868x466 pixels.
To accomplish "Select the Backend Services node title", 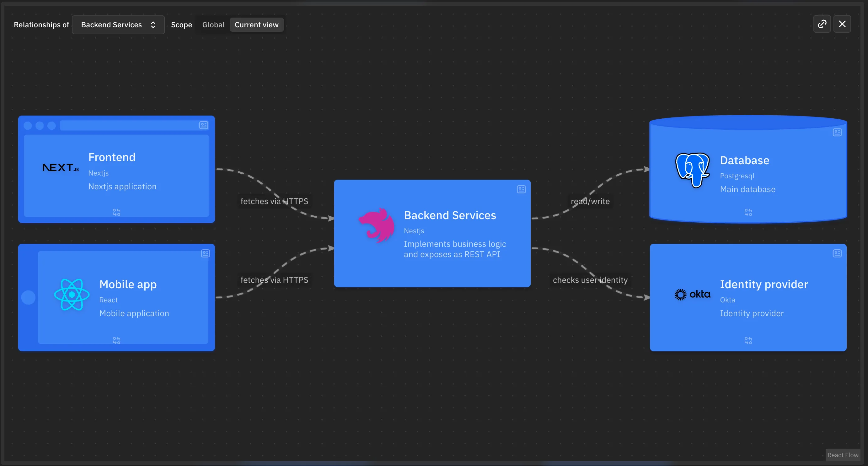I will pos(450,215).
